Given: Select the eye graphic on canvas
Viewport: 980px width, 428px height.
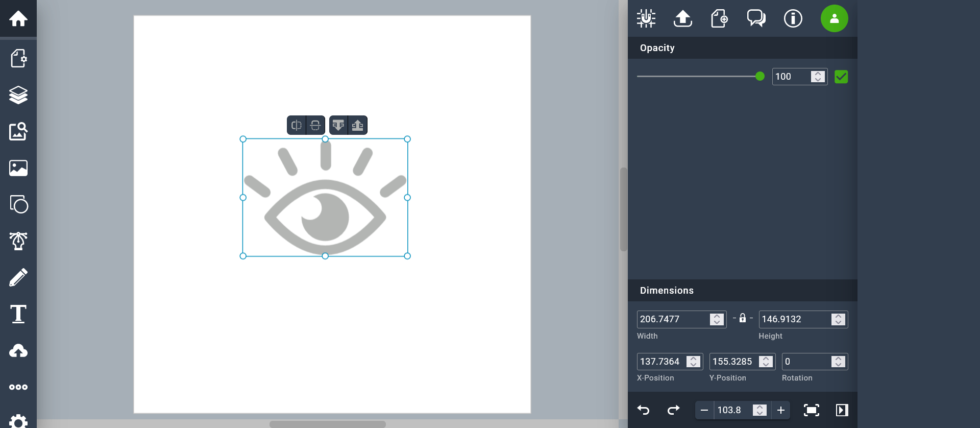Looking at the screenshot, I should click(x=325, y=198).
